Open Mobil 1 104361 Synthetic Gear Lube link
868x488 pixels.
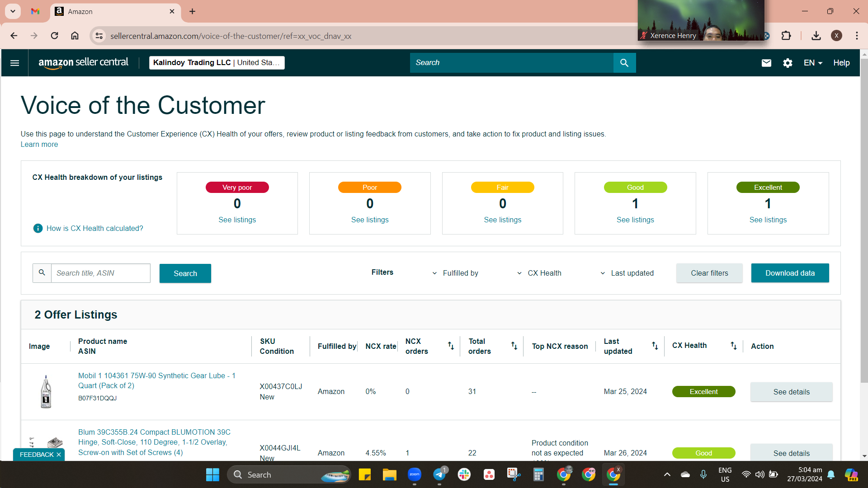(157, 380)
